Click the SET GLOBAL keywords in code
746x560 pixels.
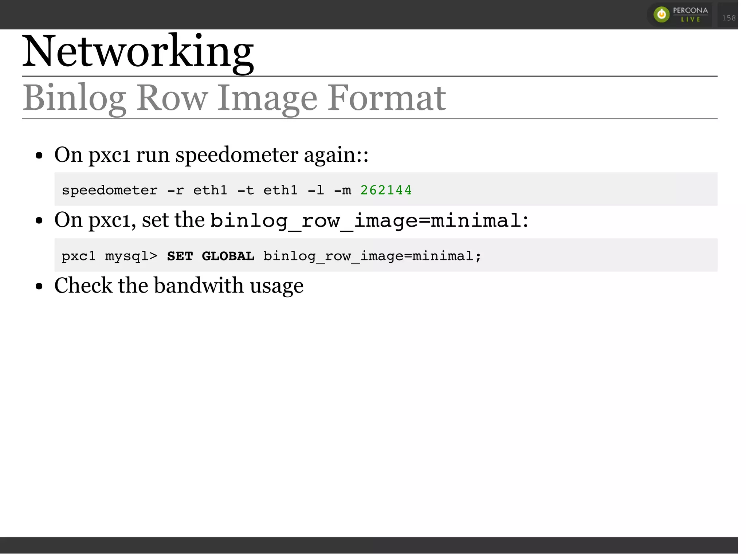(x=211, y=256)
